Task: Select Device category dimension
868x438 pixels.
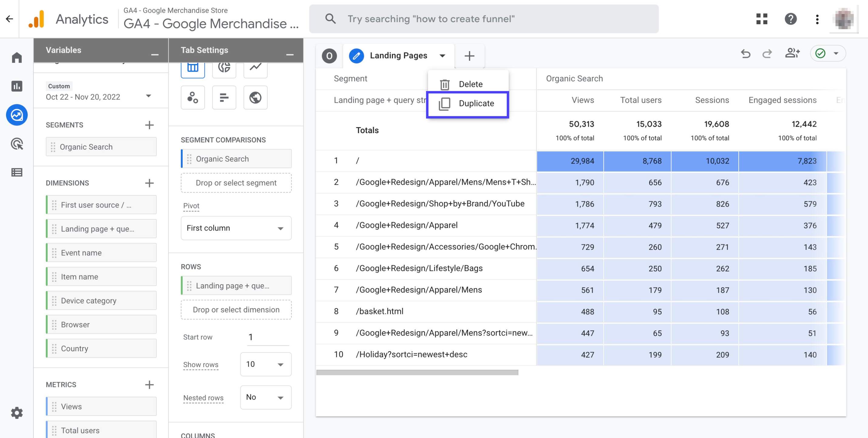Action: click(101, 300)
